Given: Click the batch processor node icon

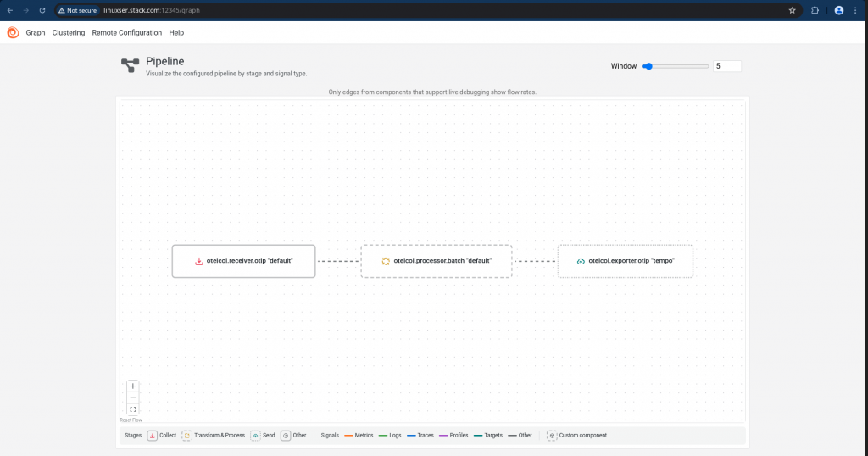Looking at the screenshot, I should tap(386, 261).
